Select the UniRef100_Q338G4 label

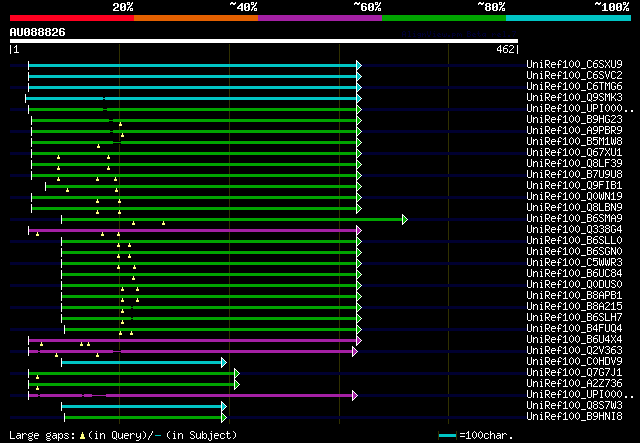click(574, 230)
